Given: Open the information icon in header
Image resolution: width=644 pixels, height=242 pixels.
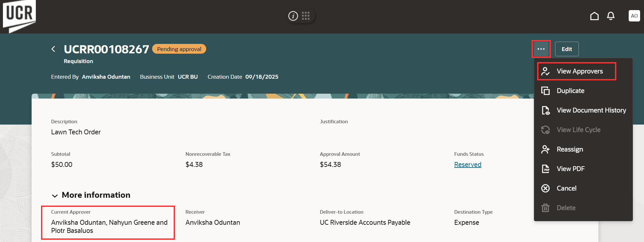Looking at the screenshot, I should pos(293,16).
